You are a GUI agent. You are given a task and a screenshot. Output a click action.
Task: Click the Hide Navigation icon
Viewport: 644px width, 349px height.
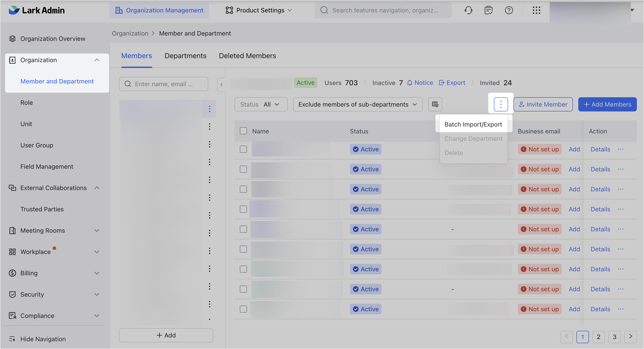pyautogui.click(x=12, y=339)
